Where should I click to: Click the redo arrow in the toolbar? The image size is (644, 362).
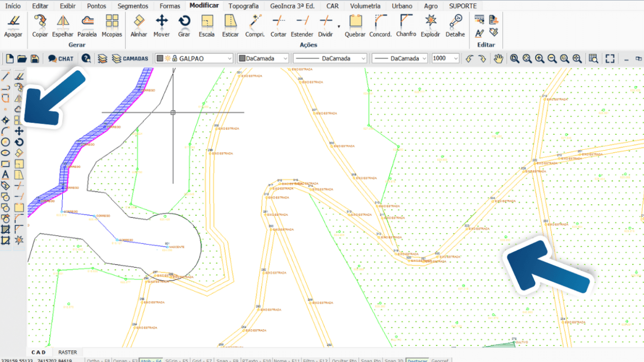click(482, 58)
